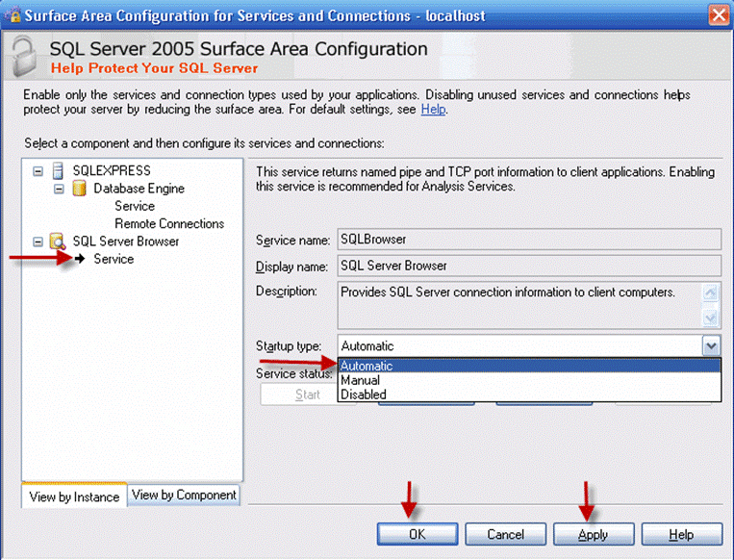This screenshot has width=734, height=560.
Task: Select Service under SQL Server Browser
Action: click(114, 259)
